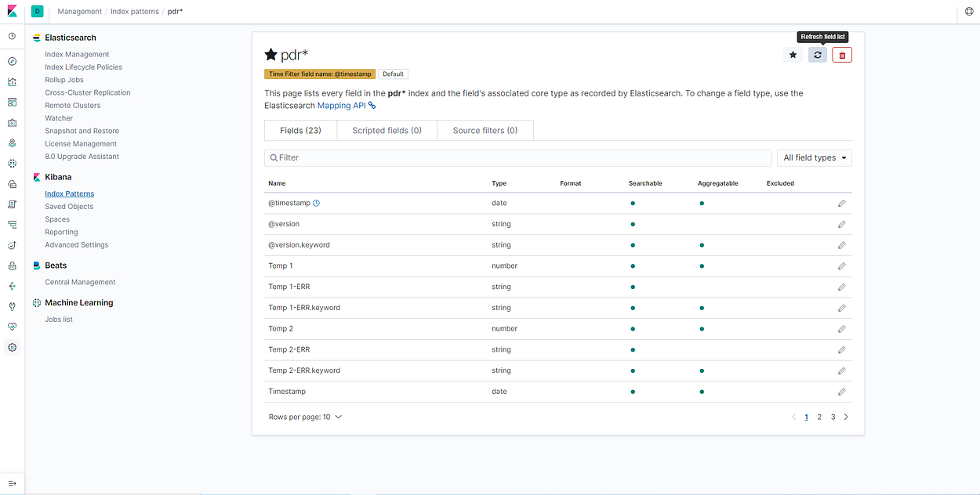Open Spaces management
Image resolution: width=980 pixels, height=495 pixels.
coord(57,219)
